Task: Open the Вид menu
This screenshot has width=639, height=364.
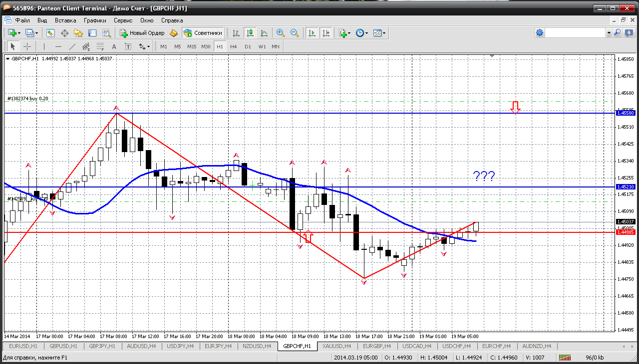Action: pyautogui.click(x=42, y=20)
